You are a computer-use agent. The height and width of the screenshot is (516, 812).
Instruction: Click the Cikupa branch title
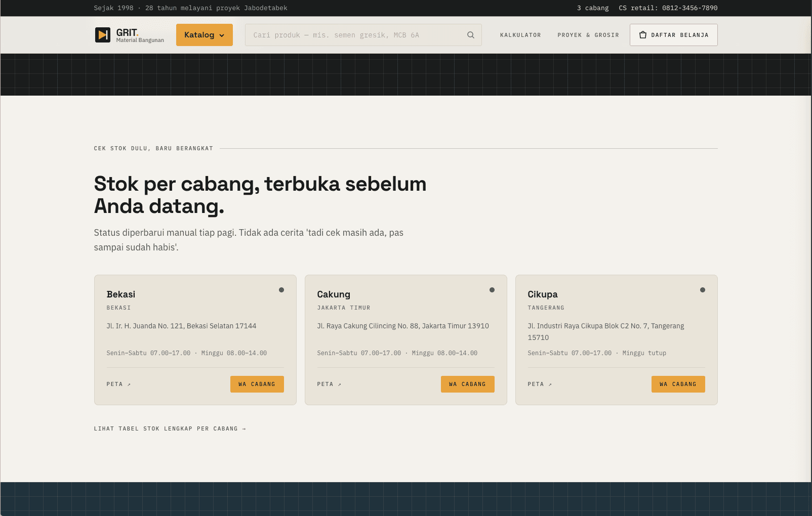tap(543, 294)
